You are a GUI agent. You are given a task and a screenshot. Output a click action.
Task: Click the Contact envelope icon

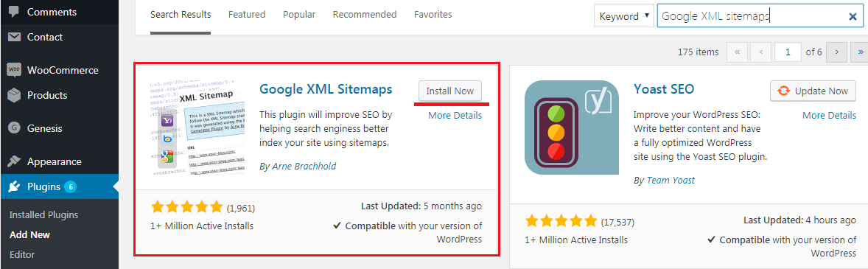pyautogui.click(x=15, y=38)
